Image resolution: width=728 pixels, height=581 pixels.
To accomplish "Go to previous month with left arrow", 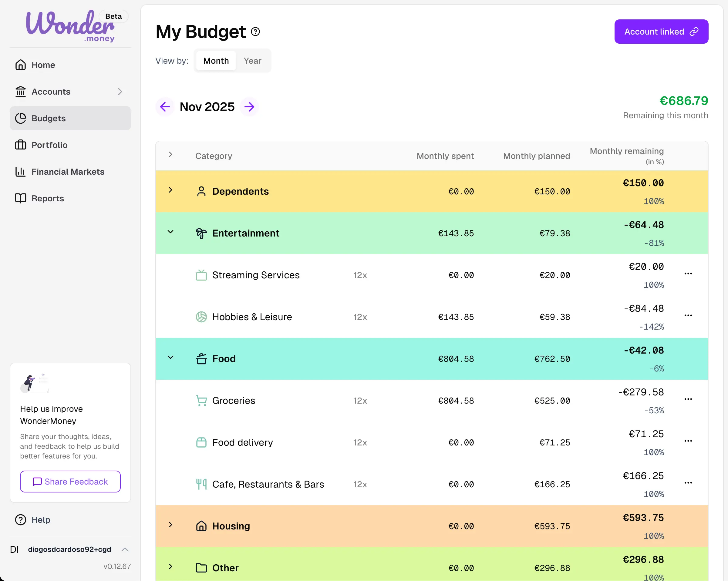I will pyautogui.click(x=165, y=107).
